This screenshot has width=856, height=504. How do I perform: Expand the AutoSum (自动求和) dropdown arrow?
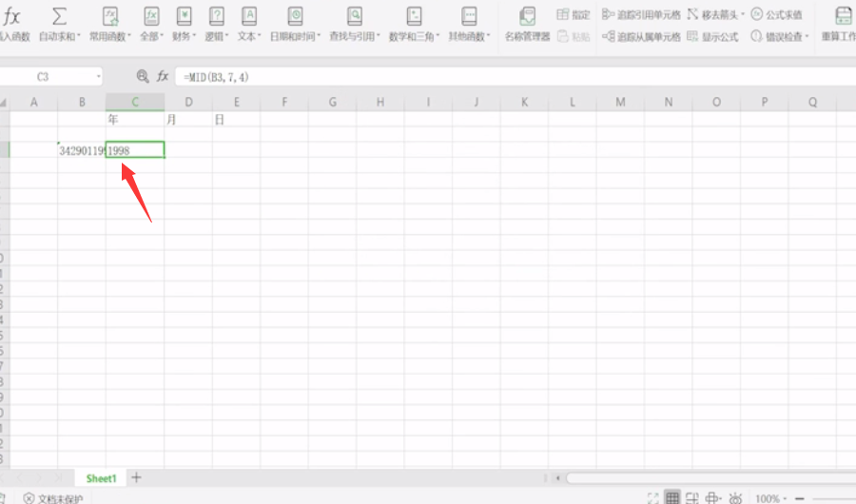79,36
